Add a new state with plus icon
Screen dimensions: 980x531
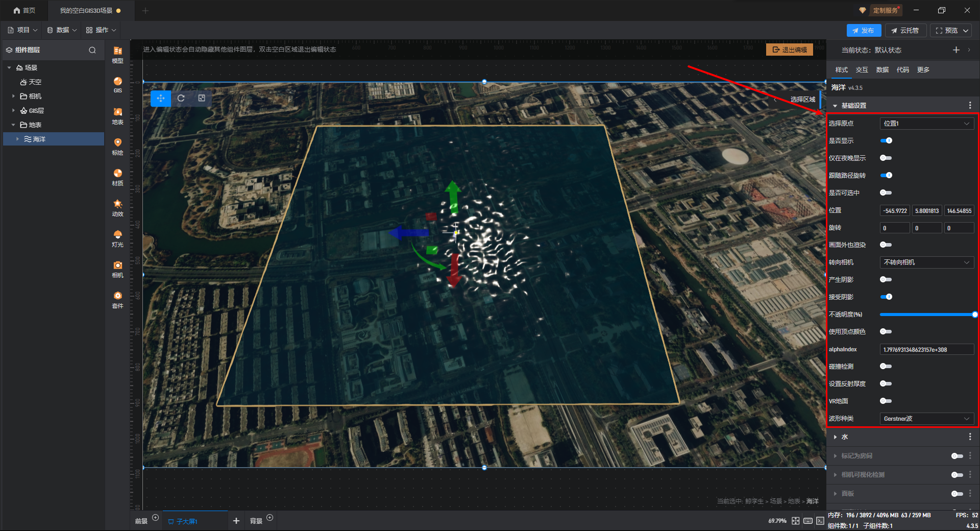(x=956, y=50)
